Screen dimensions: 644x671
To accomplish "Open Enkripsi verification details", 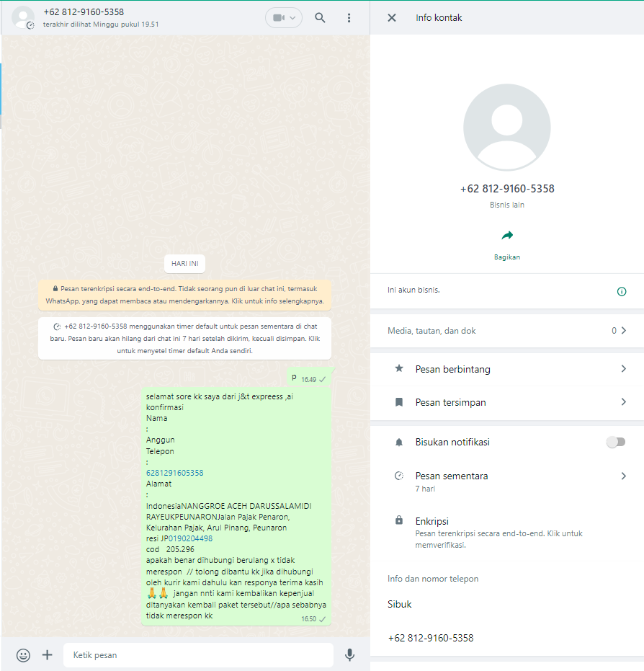I will coord(507,532).
